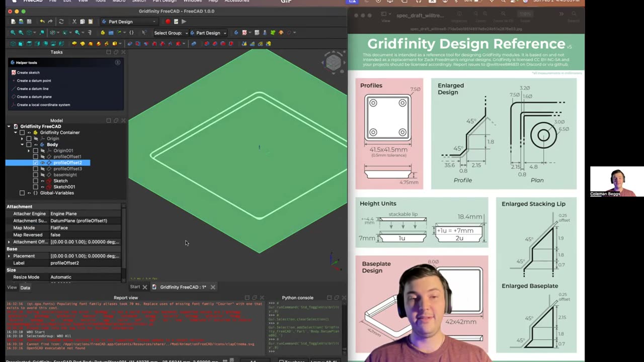The image size is (644, 362).
Task: Untick the profileOffset2 checkbox
Action: click(35, 163)
